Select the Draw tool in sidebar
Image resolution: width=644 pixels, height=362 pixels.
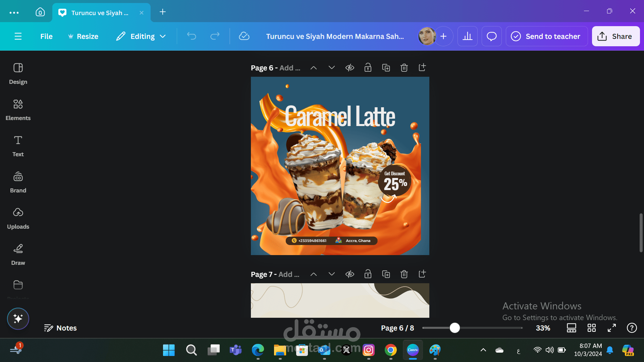click(x=18, y=254)
